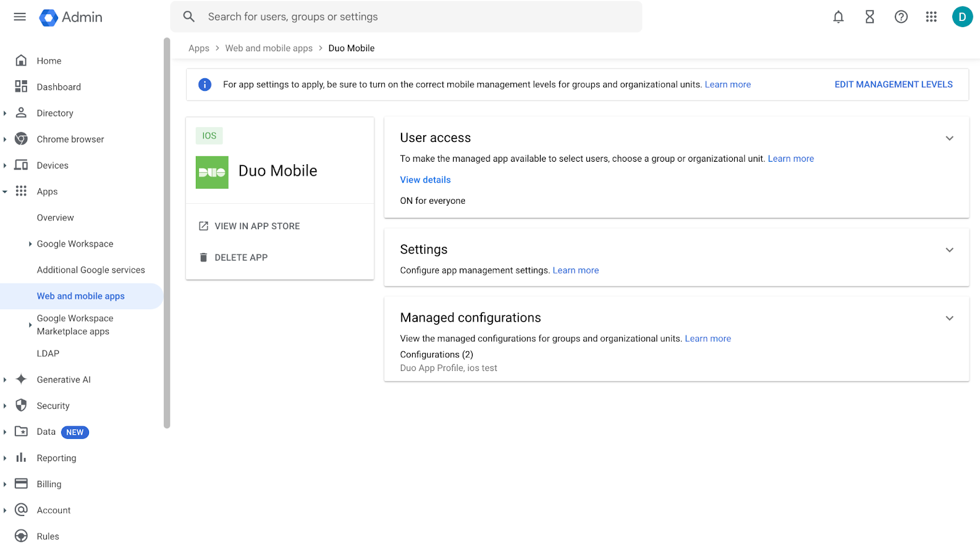
Task: Expand the Devices tree arrow
Action: pos(5,165)
